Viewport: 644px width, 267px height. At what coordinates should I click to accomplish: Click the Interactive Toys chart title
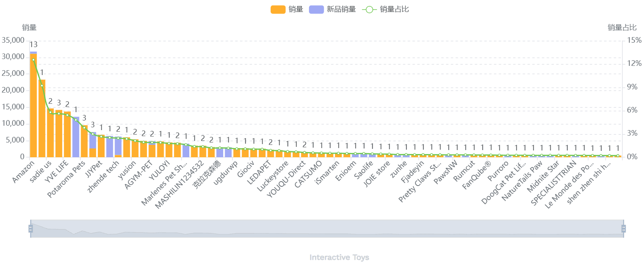tap(339, 257)
